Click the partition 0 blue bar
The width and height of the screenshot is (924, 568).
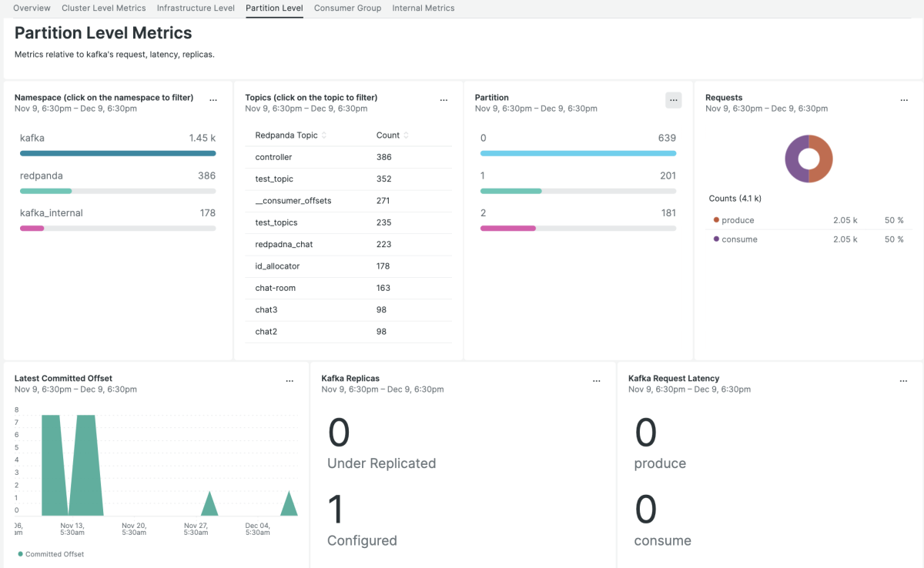click(577, 153)
